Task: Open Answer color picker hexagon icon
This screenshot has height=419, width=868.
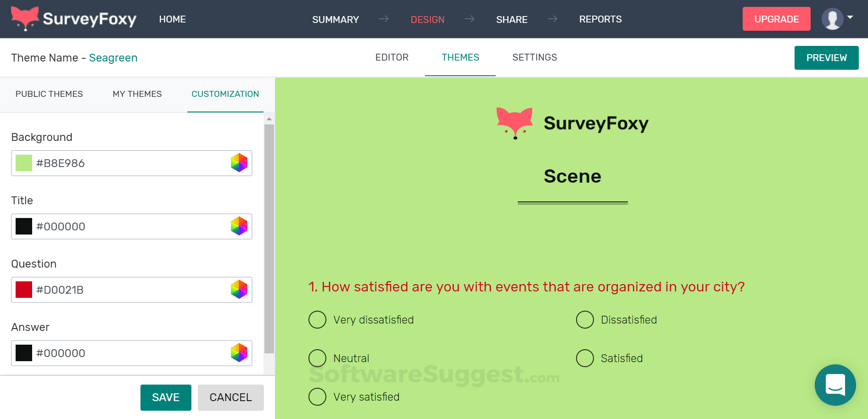Action: tap(239, 353)
